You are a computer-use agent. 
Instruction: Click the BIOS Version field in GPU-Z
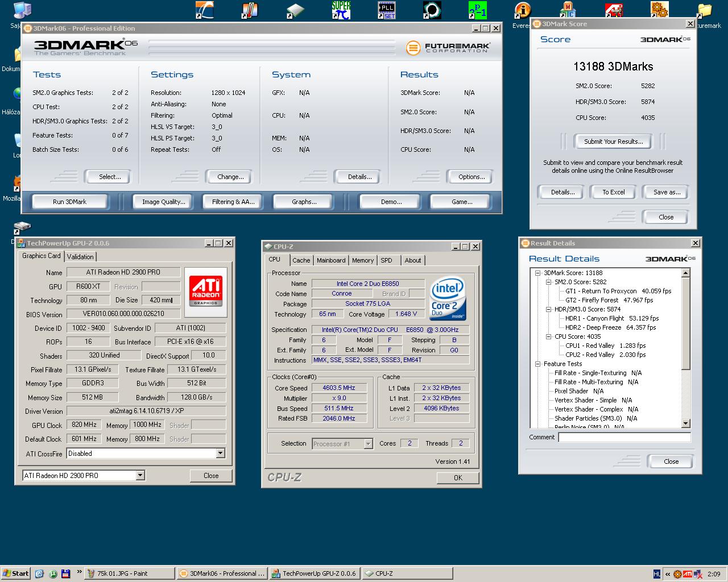click(x=123, y=314)
